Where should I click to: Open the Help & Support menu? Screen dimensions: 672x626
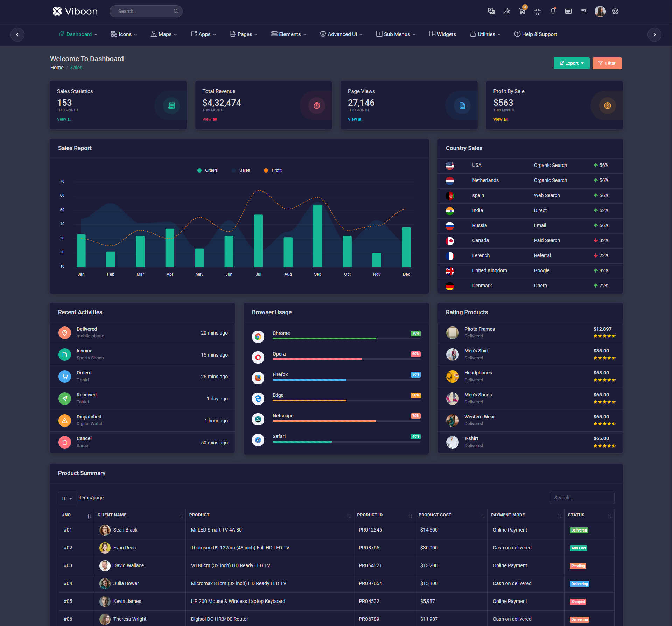535,34
